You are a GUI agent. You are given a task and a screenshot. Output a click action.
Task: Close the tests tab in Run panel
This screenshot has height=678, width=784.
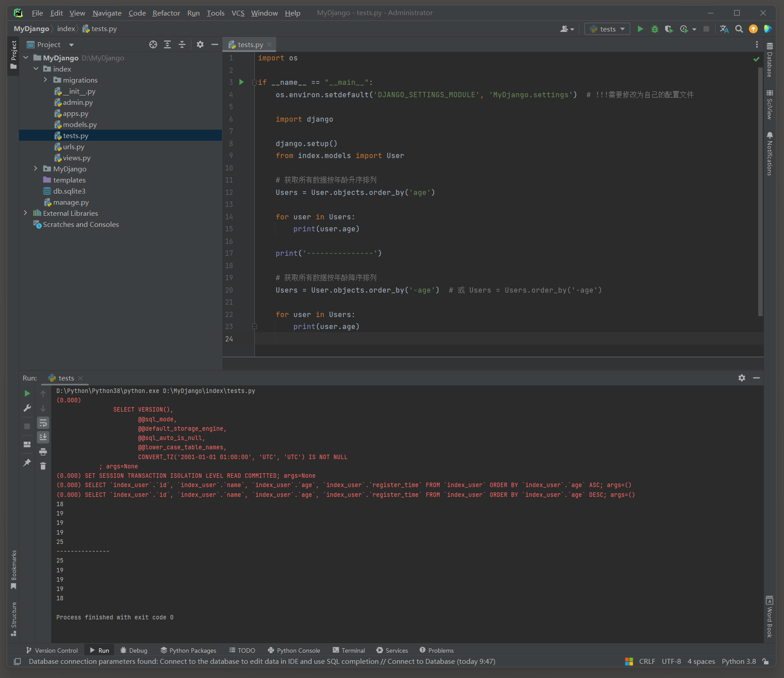point(80,378)
